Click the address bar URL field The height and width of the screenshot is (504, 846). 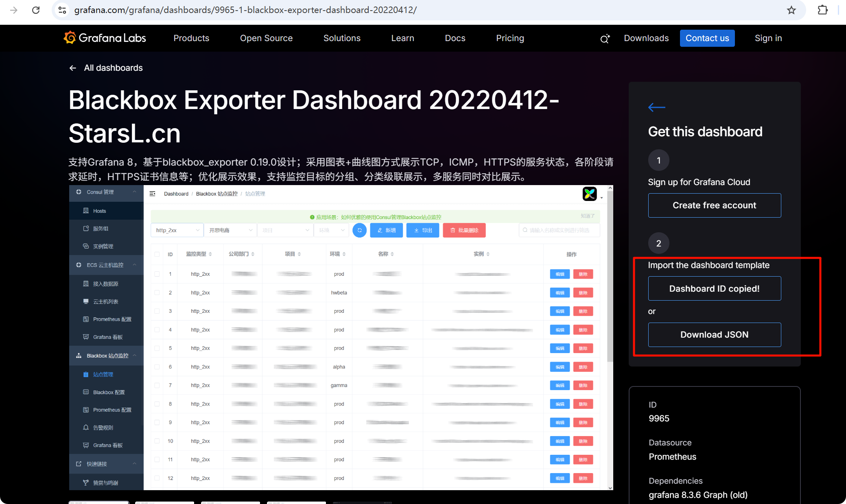[x=245, y=10]
